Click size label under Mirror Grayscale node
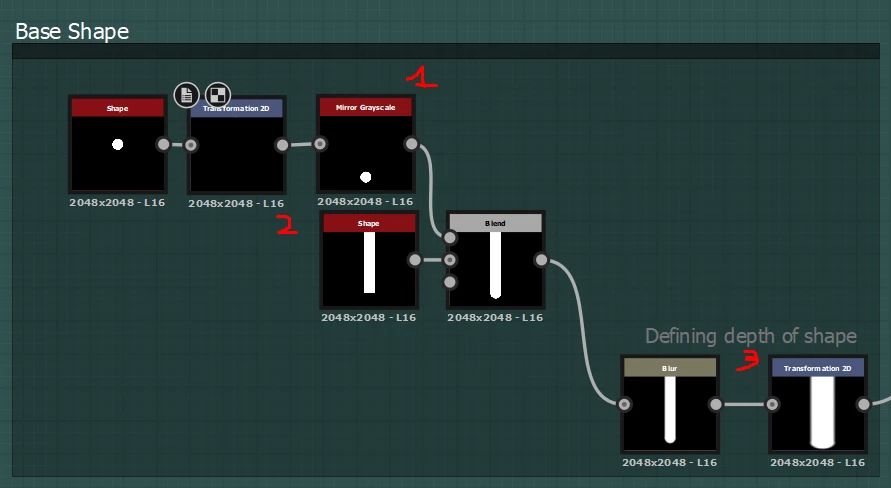 coord(365,201)
